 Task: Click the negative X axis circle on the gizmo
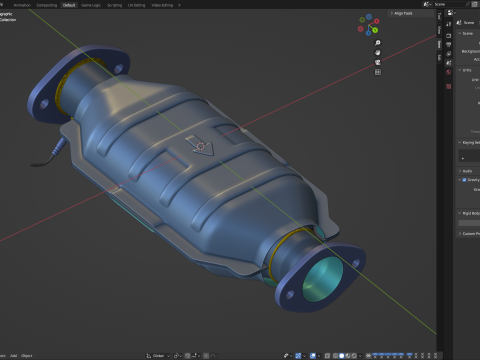[x=360, y=29]
